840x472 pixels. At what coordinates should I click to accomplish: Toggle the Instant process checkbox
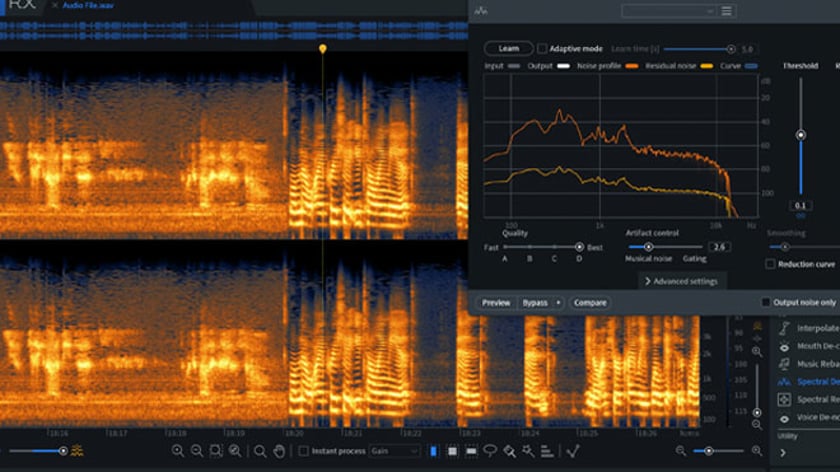click(x=304, y=452)
